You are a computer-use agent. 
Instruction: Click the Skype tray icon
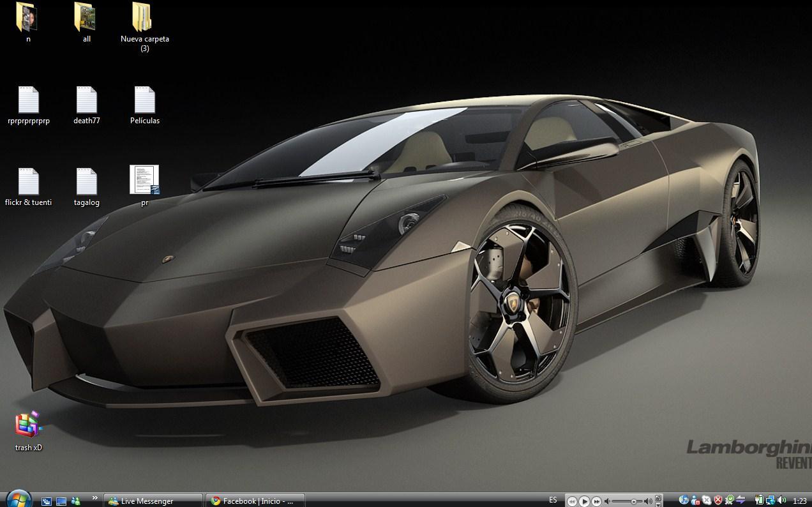pyautogui.click(x=707, y=500)
